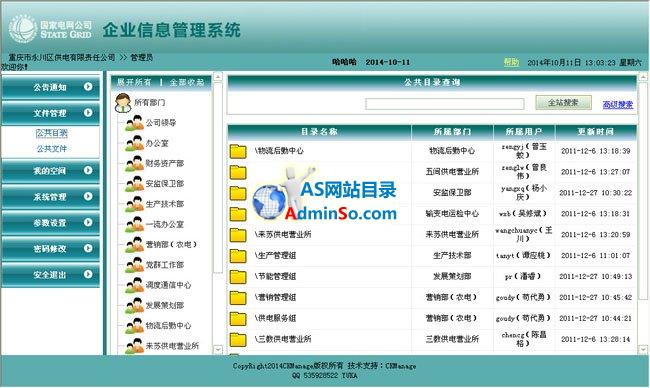650x388 pixels.
Task: Click the 所属用户 column header
Action: 524,132
